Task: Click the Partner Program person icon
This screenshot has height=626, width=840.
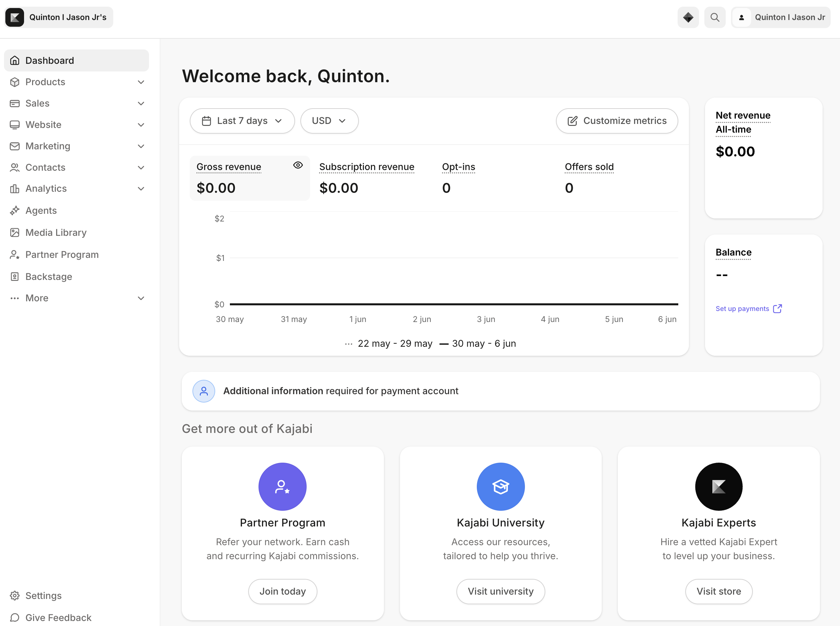Action: click(15, 255)
